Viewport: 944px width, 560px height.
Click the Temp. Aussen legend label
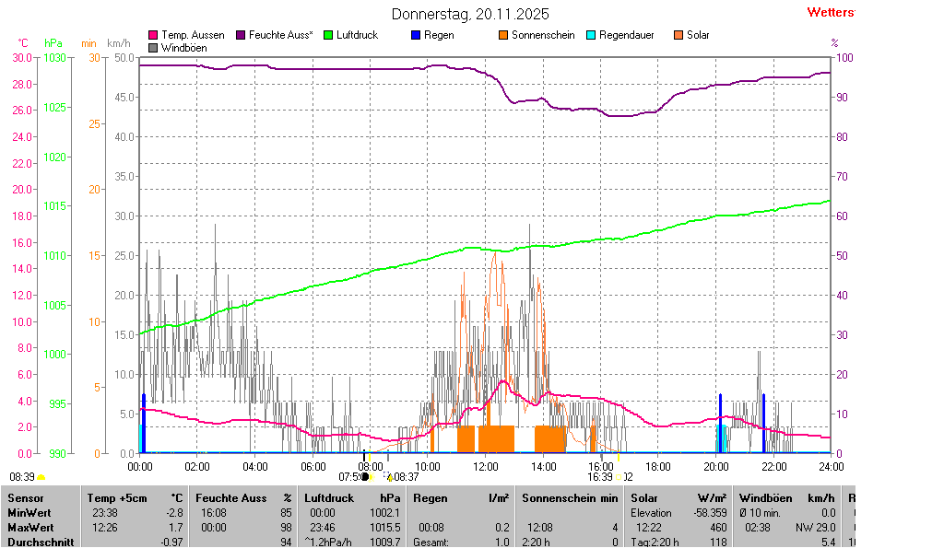point(193,35)
